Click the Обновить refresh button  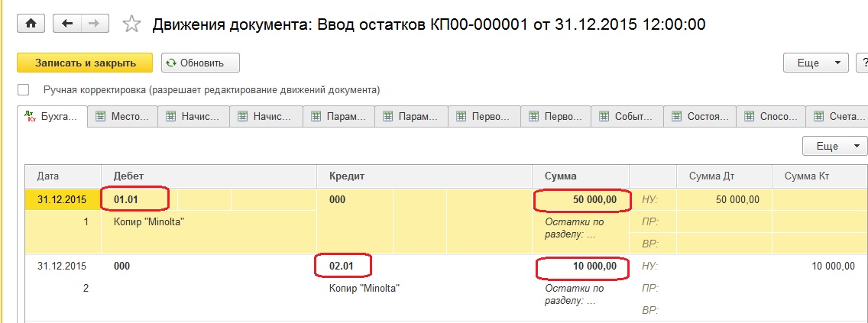(200, 63)
